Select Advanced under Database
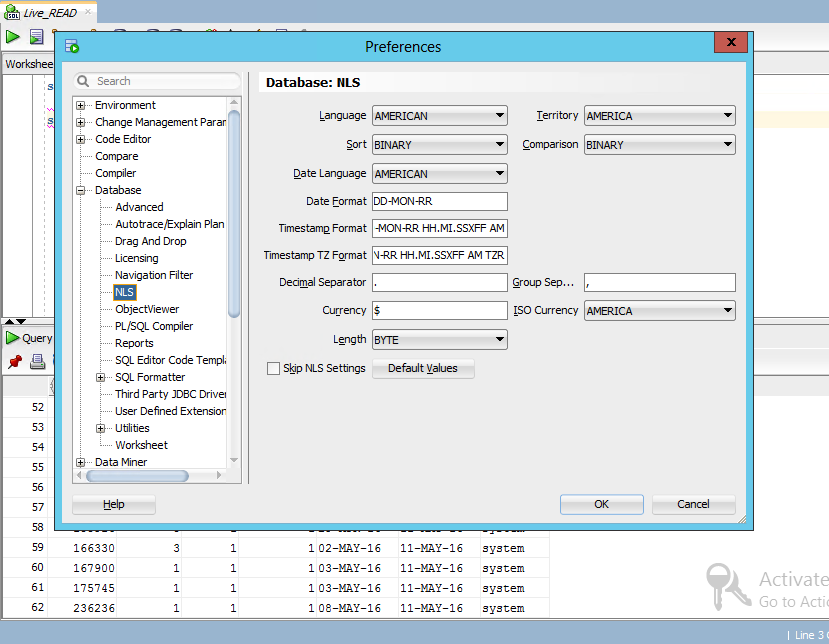This screenshot has width=829, height=644. (139, 207)
